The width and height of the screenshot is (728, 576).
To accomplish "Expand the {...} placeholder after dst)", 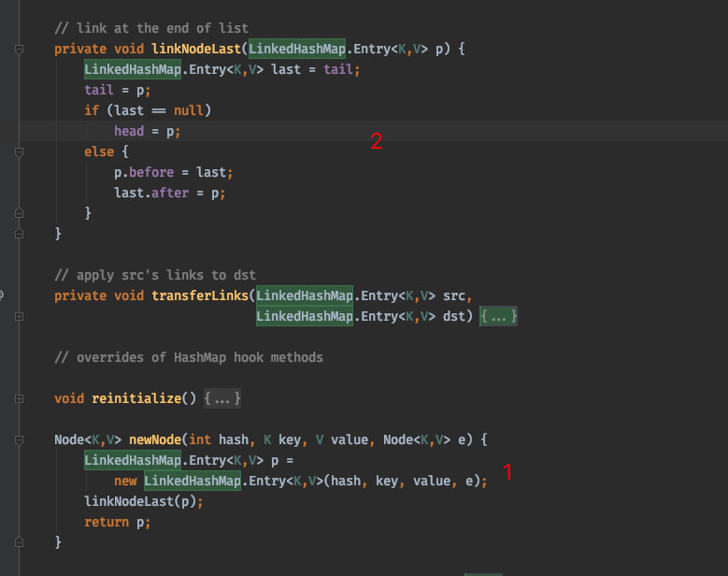I will [498, 316].
